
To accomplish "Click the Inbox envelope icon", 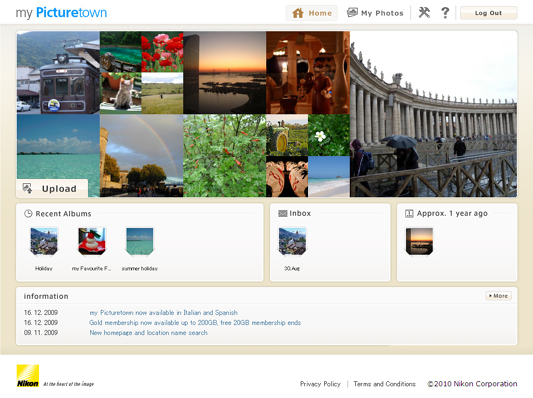I will tap(282, 213).
